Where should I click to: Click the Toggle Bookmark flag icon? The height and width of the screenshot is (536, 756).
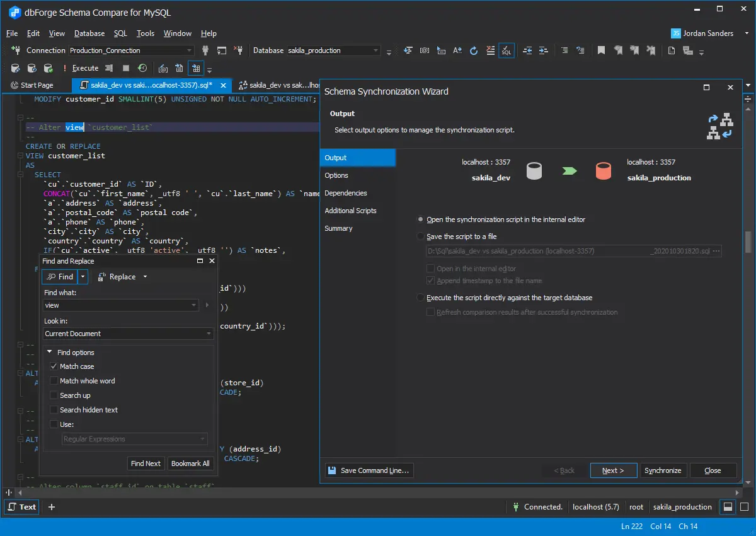pos(602,50)
